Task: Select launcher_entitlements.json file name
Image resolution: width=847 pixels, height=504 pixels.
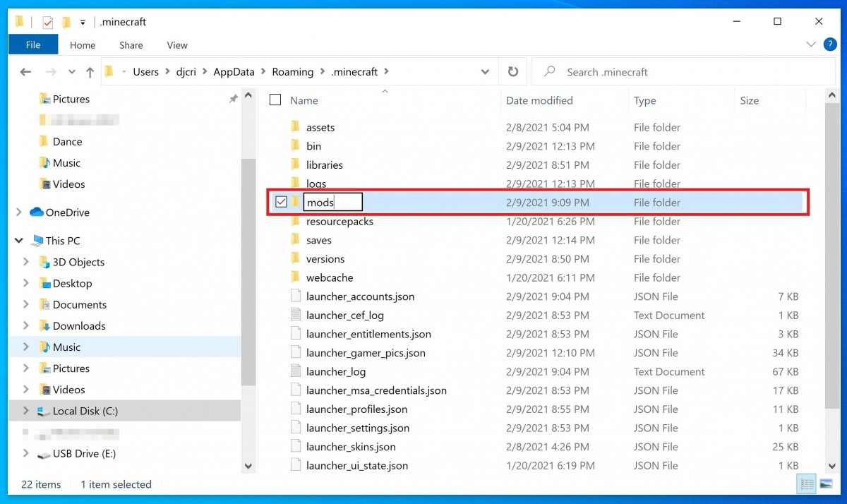Action: [x=368, y=334]
